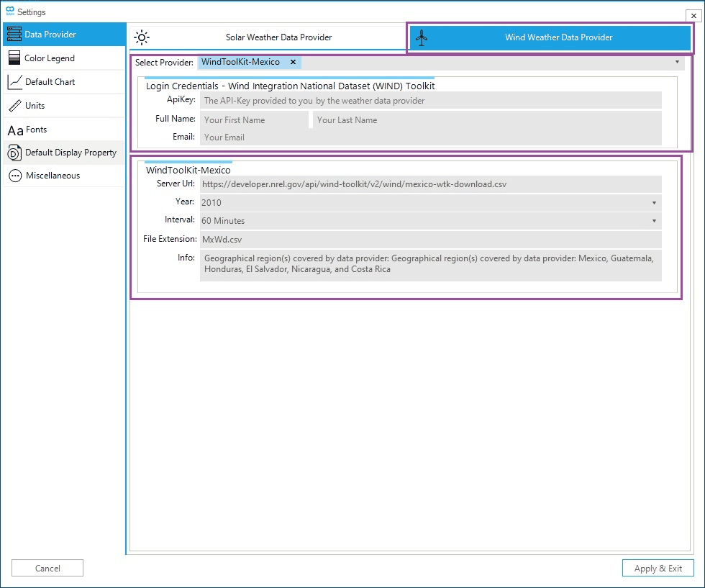Viewport: 705px width, 588px height.
Task: Click the Miscellaneous ellipsis icon
Action: (x=14, y=176)
